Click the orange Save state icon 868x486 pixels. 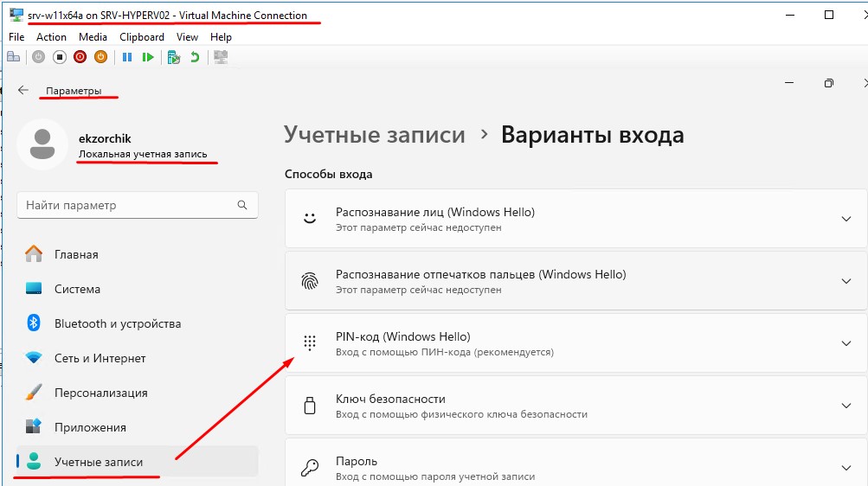coord(100,57)
